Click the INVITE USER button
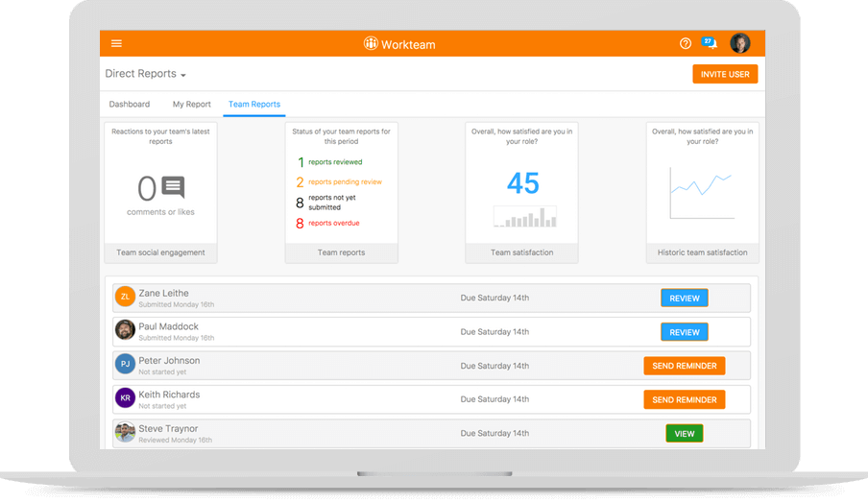Image resolution: width=868 pixels, height=503 pixels. coord(725,74)
